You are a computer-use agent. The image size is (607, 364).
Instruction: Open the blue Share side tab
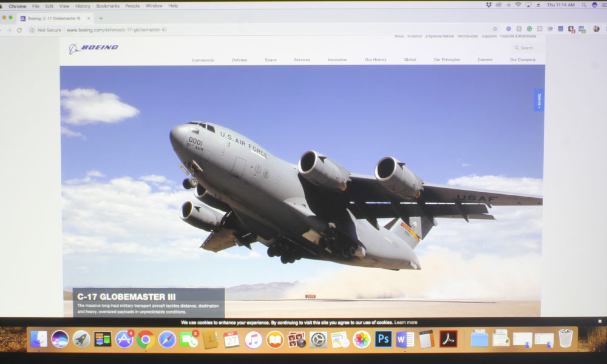tap(539, 100)
